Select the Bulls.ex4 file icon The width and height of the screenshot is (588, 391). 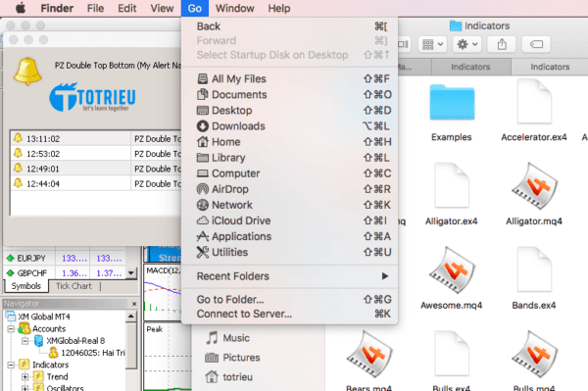(x=452, y=354)
